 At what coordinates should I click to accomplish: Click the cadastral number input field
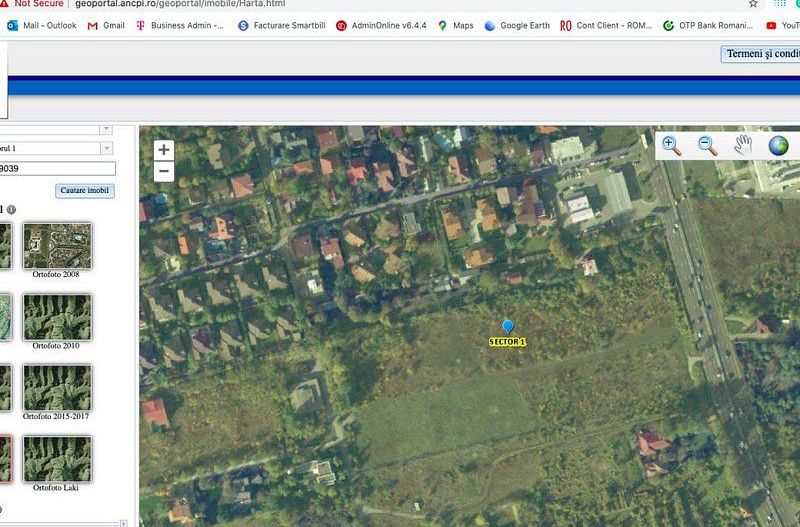(57, 168)
